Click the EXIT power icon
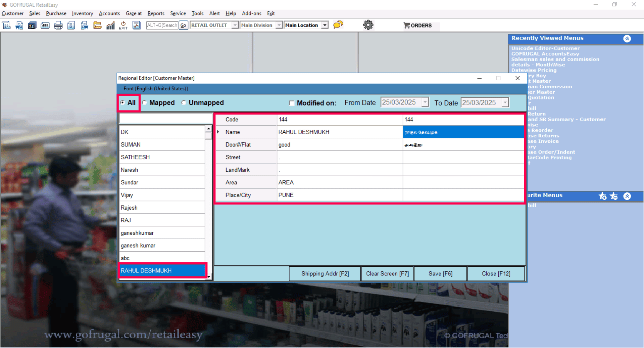This screenshot has width=644, height=348. point(123,26)
